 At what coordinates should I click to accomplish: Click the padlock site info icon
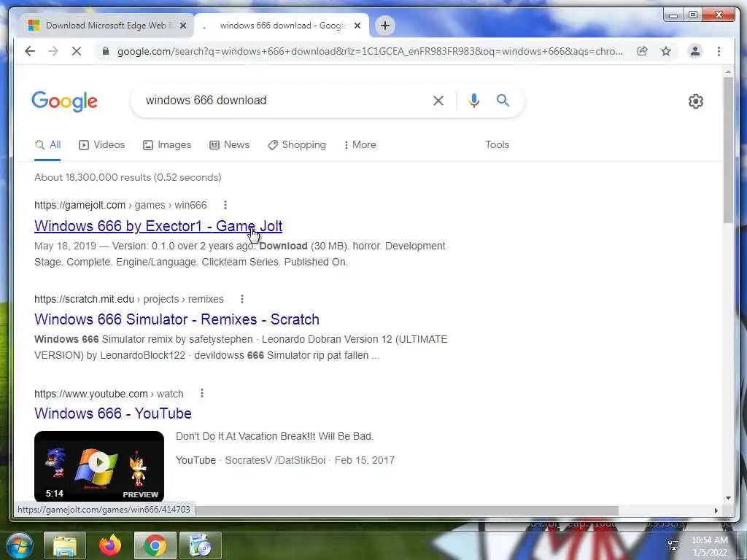tap(106, 51)
